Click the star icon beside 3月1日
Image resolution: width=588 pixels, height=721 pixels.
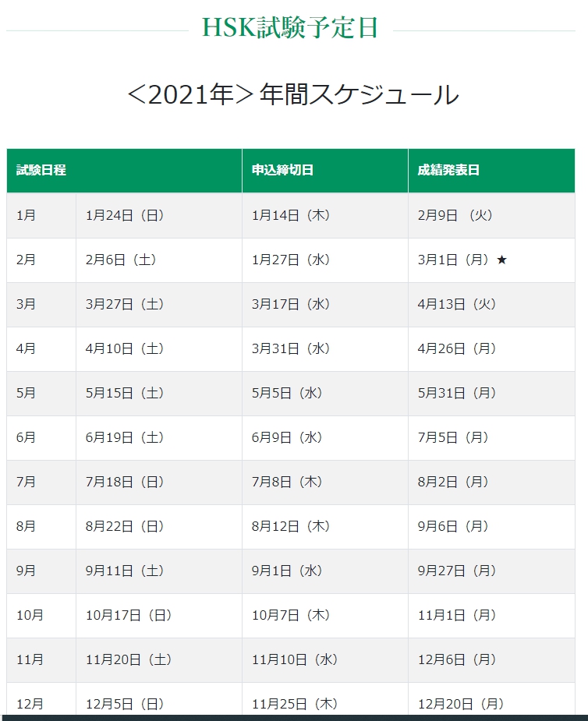[x=501, y=260]
